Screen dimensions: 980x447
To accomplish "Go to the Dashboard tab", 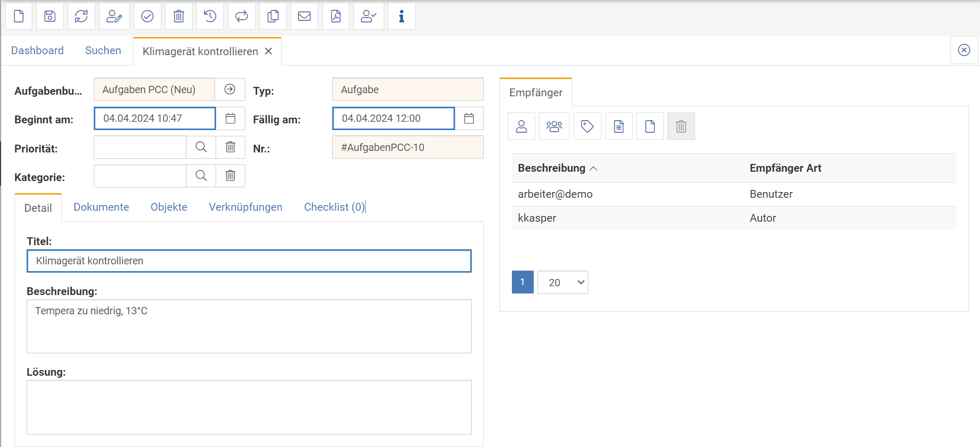I will (37, 50).
